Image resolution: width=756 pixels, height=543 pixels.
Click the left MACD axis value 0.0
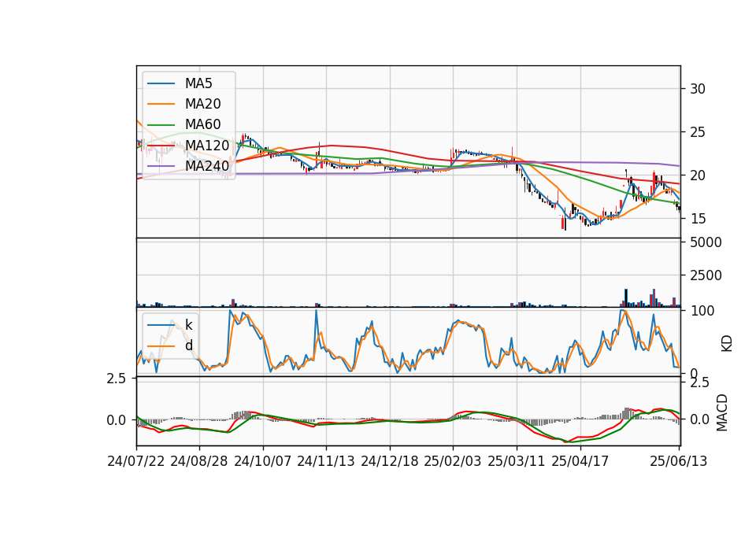[x=117, y=420]
